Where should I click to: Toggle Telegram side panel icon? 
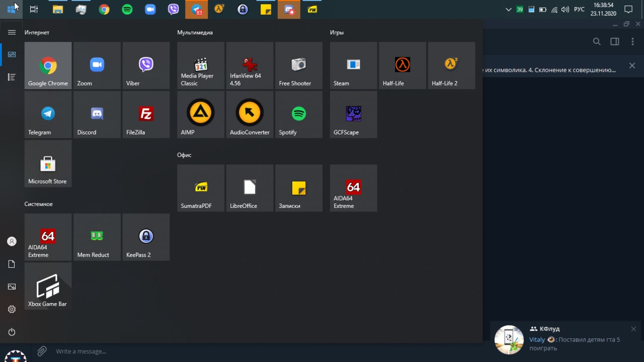click(615, 42)
